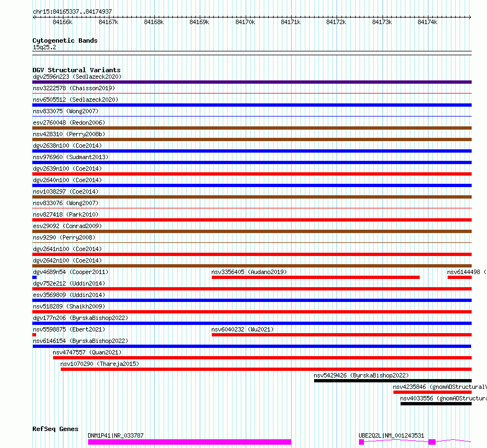Click the 15q25.2 cytogenetic band label

click(44, 47)
